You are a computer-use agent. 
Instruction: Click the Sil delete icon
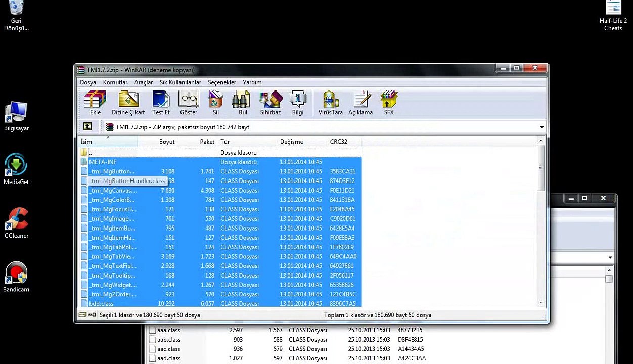click(216, 103)
